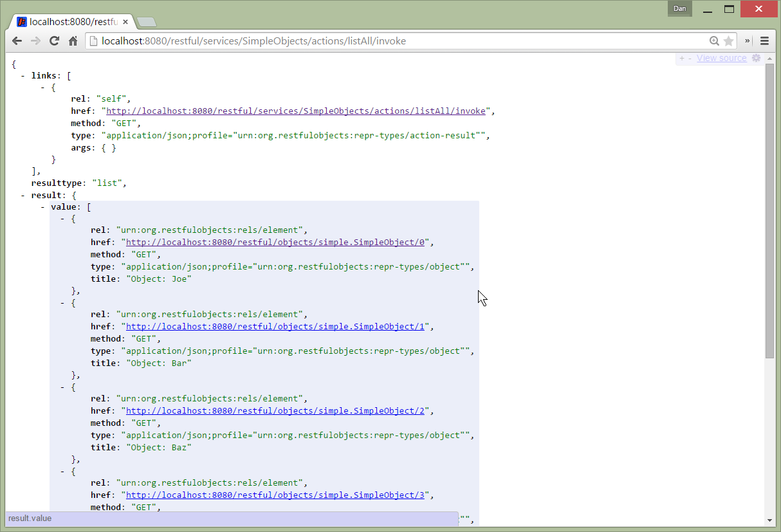Open the Chrome hamburger menu
The height and width of the screenshot is (532, 781).
pos(764,41)
